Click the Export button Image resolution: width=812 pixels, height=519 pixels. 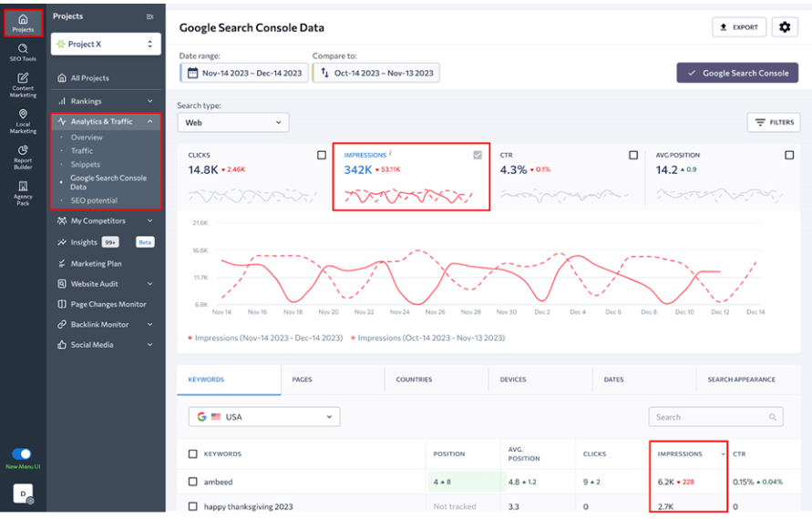pyautogui.click(x=739, y=27)
